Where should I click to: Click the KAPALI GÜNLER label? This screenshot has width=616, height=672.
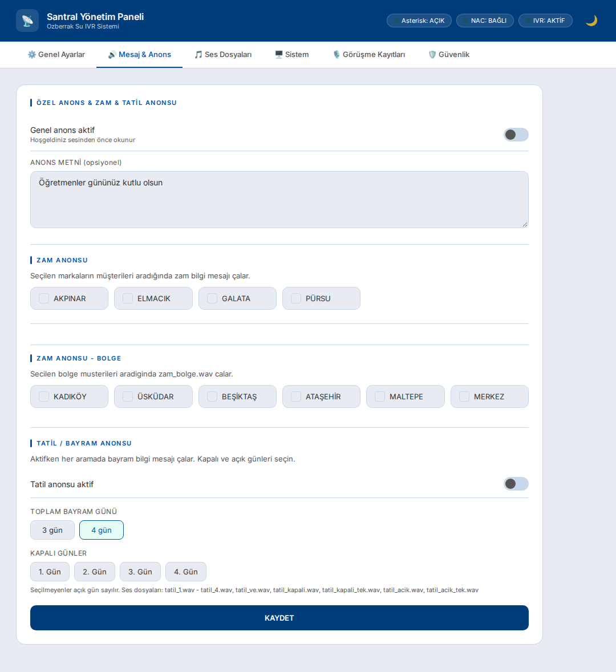pos(58,553)
